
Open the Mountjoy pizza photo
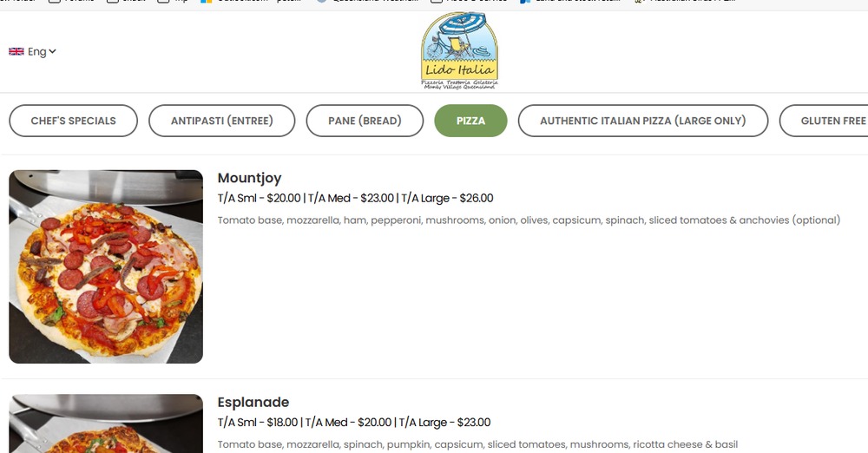coord(106,266)
